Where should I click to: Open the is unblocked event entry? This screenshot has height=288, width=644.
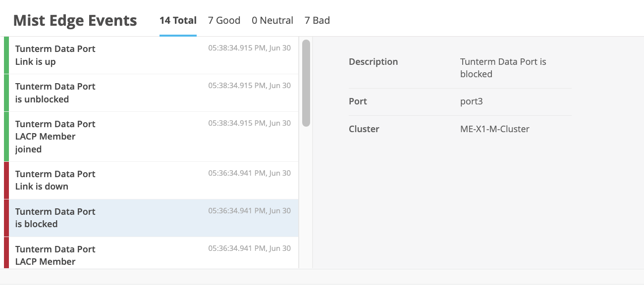(x=149, y=93)
